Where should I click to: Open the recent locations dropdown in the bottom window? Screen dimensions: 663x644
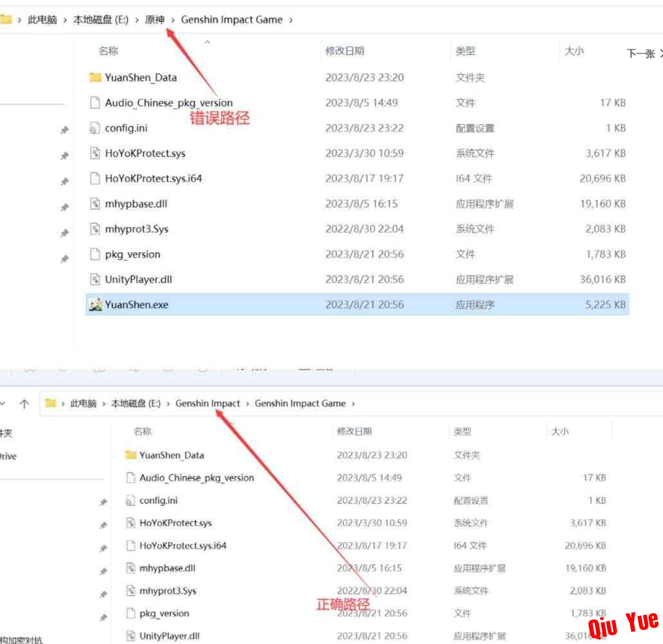[3, 404]
